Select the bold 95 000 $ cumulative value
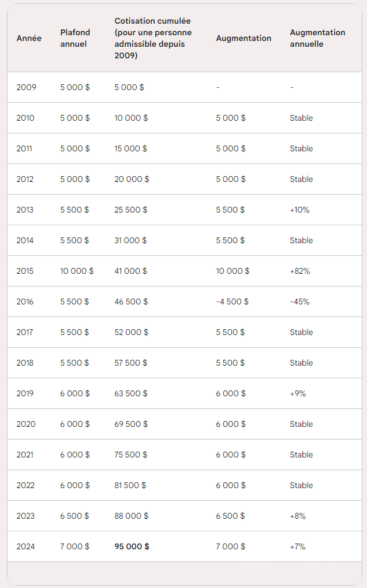Image resolution: width=367 pixels, height=588 pixels. (x=132, y=546)
